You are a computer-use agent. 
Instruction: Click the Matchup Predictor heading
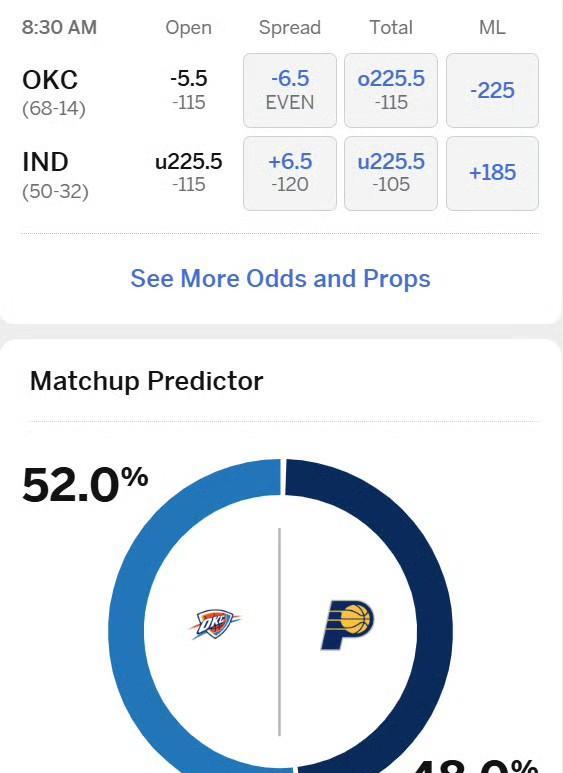point(146,381)
